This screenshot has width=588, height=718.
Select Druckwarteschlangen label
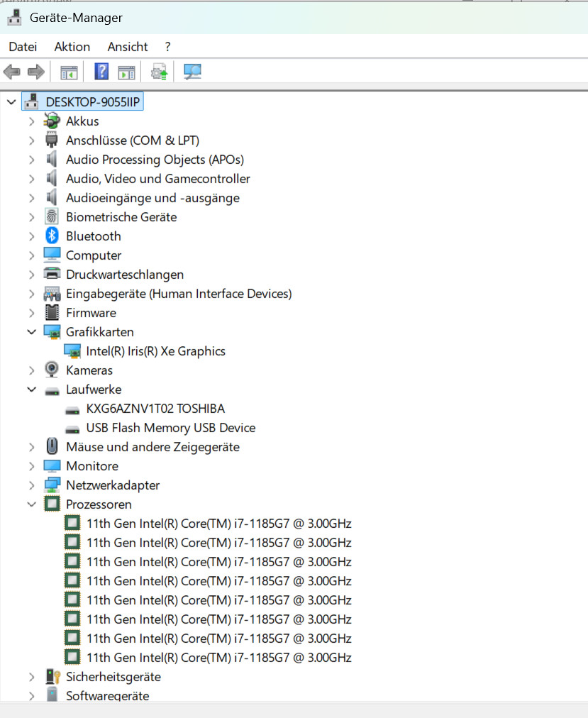[125, 275]
